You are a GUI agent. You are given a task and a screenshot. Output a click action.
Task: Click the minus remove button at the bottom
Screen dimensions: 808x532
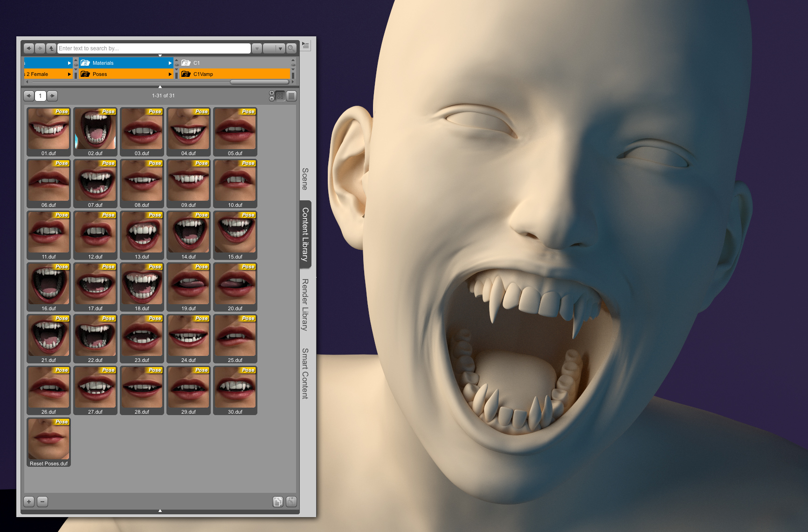pos(42,502)
